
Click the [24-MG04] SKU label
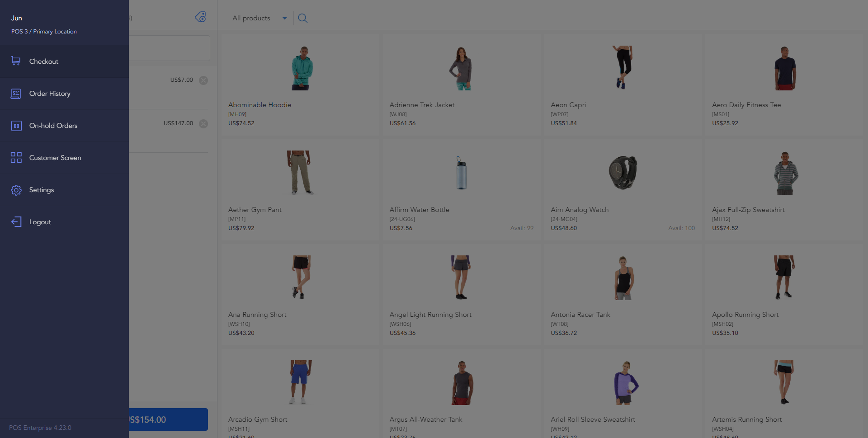pyautogui.click(x=564, y=219)
